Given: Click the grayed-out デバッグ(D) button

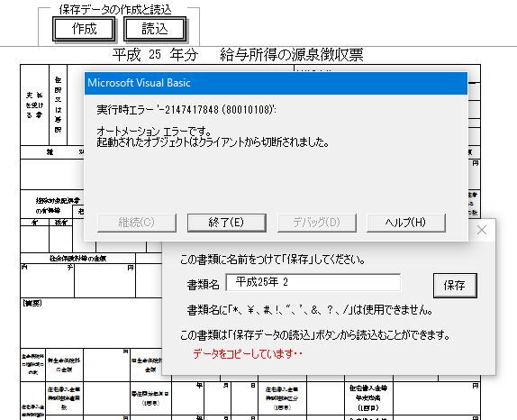Looking at the screenshot, I should click(x=316, y=223).
